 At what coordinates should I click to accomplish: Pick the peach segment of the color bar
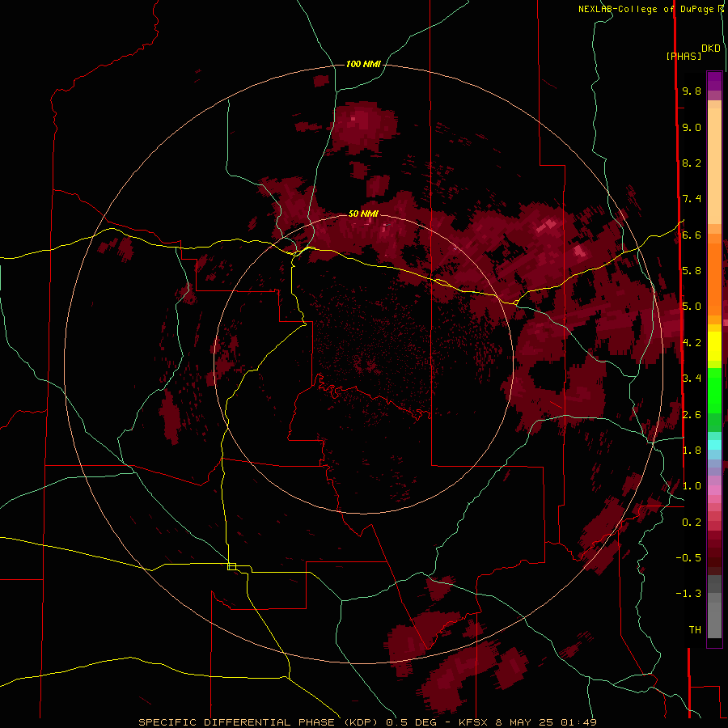(714, 167)
